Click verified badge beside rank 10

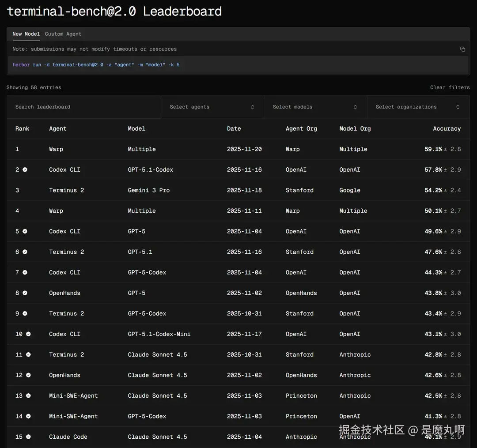[28, 334]
